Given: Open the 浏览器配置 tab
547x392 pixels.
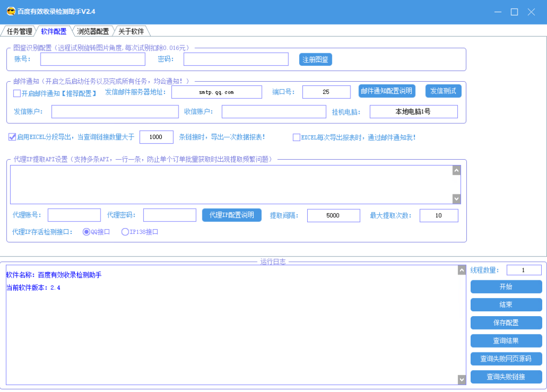Looking at the screenshot, I should pyautogui.click(x=92, y=32).
